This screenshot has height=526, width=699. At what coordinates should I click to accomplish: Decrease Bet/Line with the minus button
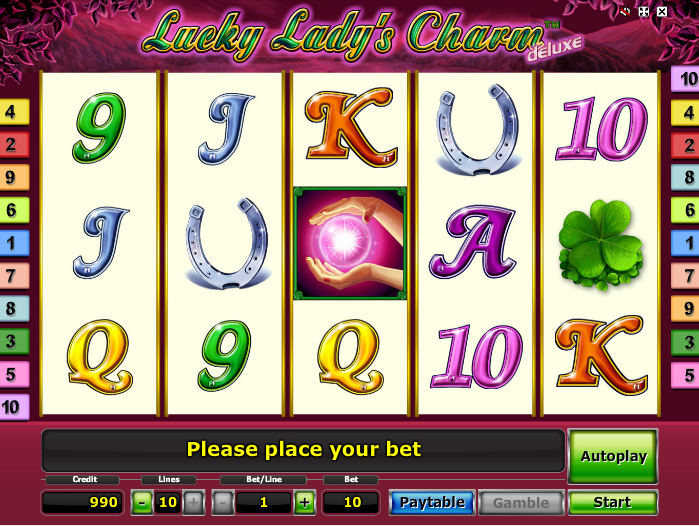click(x=223, y=502)
